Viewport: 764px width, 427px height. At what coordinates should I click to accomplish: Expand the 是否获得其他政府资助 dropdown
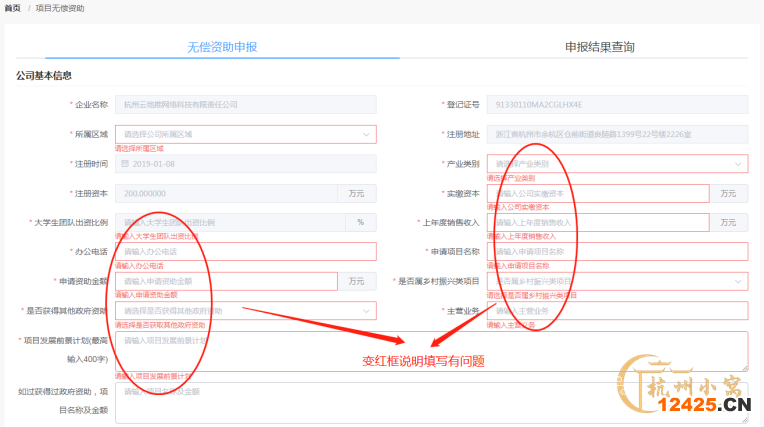tap(245, 311)
